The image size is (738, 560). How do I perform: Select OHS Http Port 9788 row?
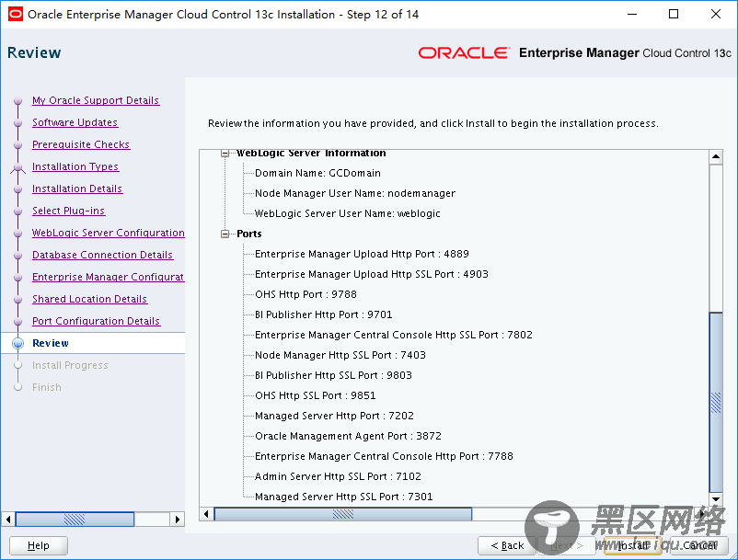(x=306, y=294)
